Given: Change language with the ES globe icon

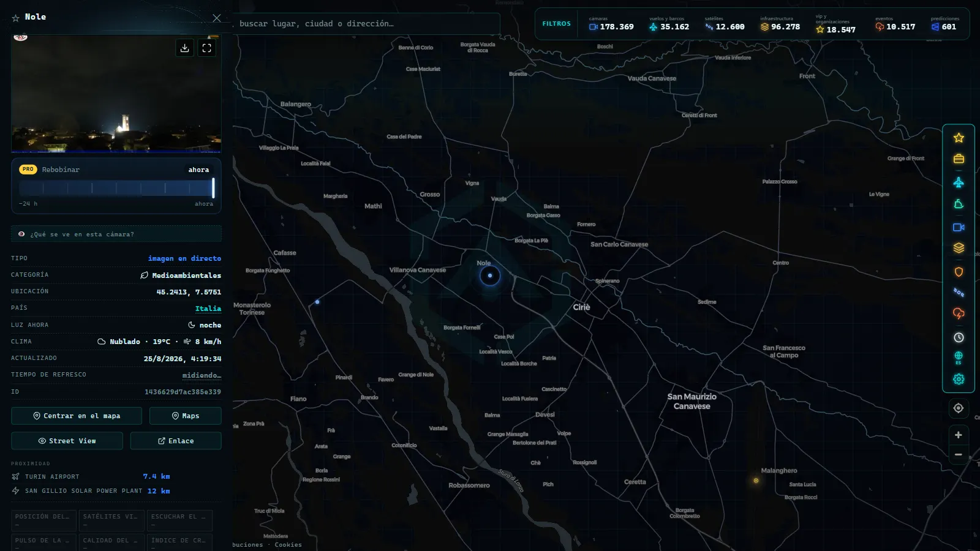Looking at the screenshot, I should (959, 358).
